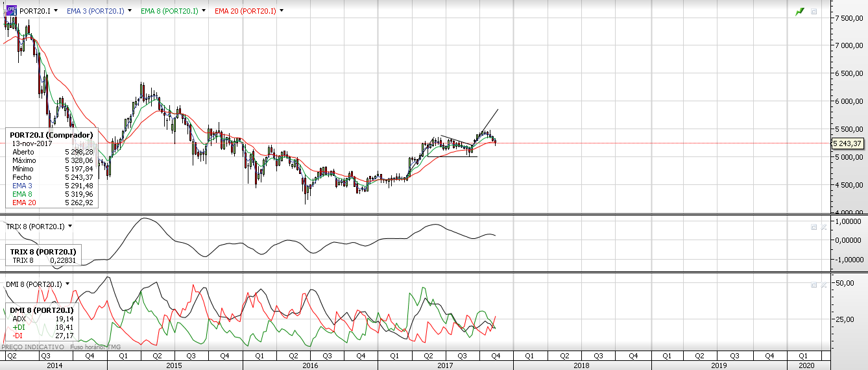Select the horizontal support line near 5 000

click(452, 156)
